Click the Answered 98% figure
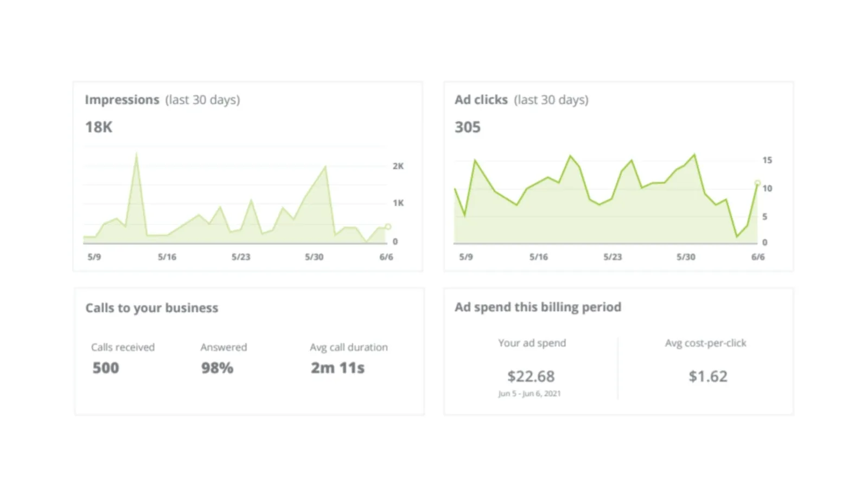The image size is (868, 488). pyautogui.click(x=217, y=368)
